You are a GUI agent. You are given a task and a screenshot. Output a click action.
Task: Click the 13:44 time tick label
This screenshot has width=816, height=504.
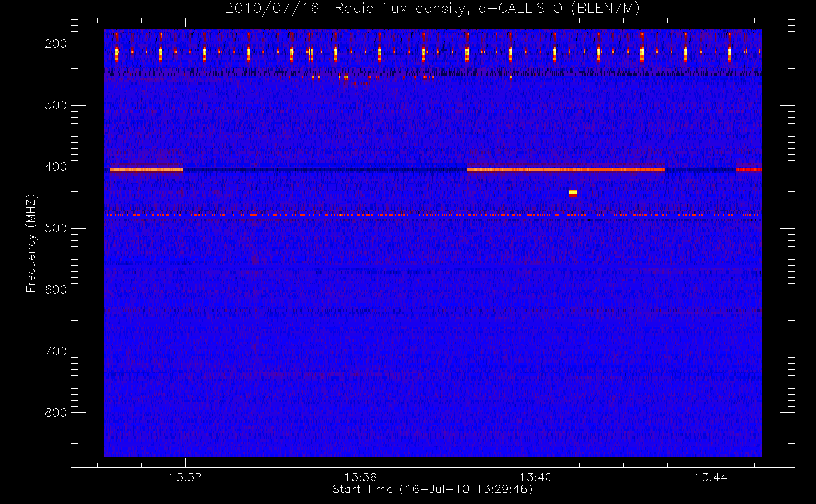coord(711,477)
